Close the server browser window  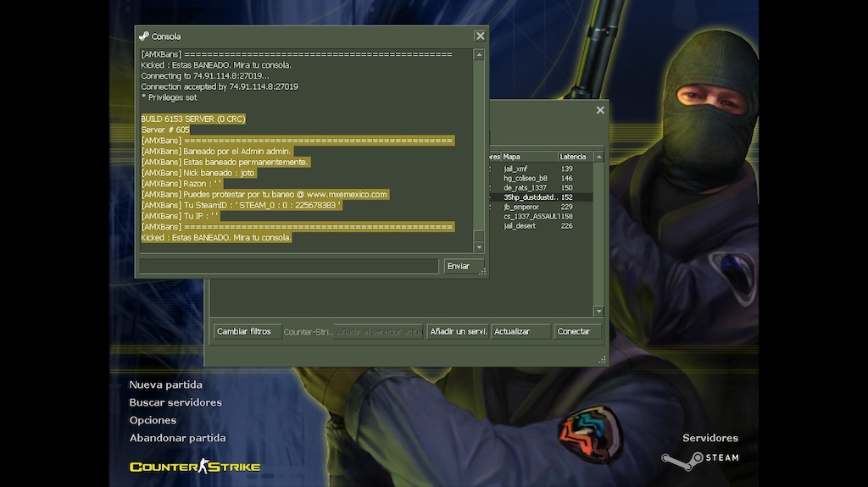(x=600, y=110)
